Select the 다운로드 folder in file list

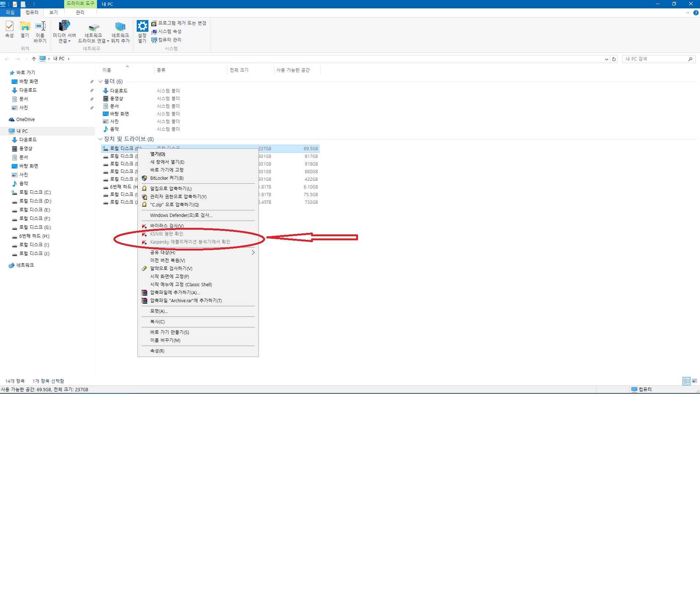point(115,91)
